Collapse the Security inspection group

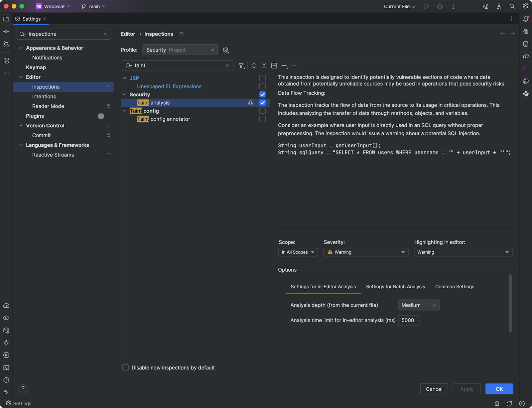pos(124,94)
